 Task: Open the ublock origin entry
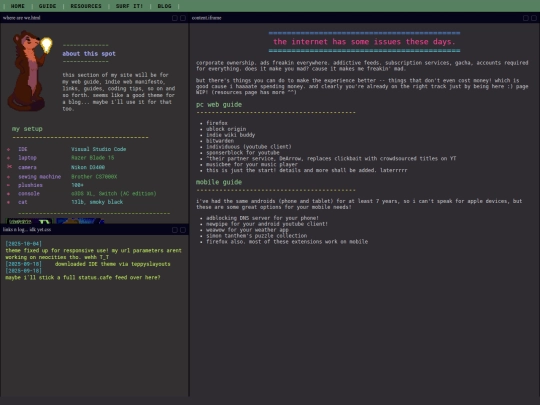[226, 129]
